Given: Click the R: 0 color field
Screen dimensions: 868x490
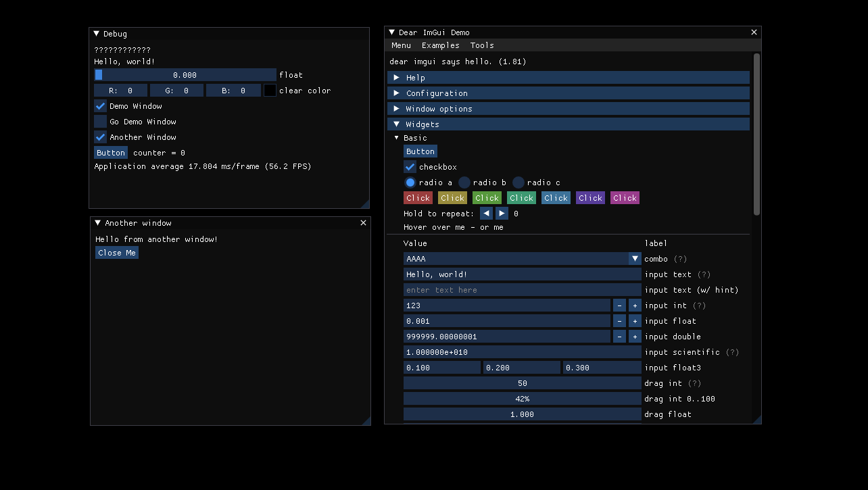Looking at the screenshot, I should pos(120,91).
